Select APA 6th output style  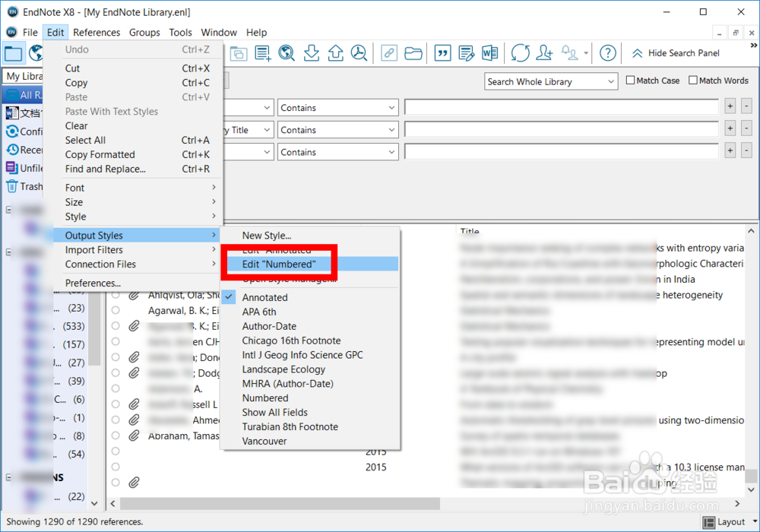click(x=310, y=312)
